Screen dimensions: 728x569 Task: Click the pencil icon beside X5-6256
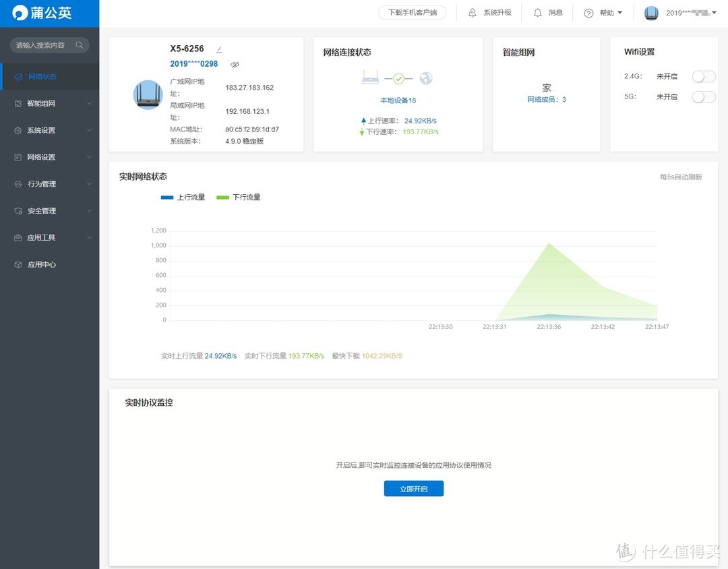coord(218,50)
